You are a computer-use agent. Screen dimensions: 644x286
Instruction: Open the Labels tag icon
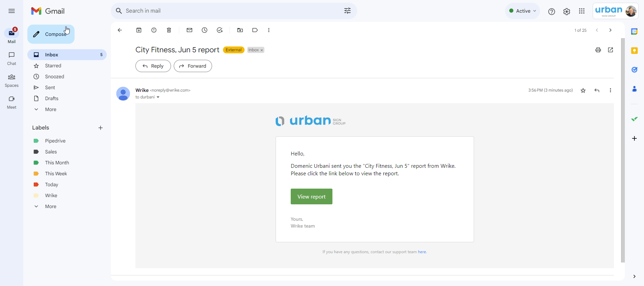(255, 30)
